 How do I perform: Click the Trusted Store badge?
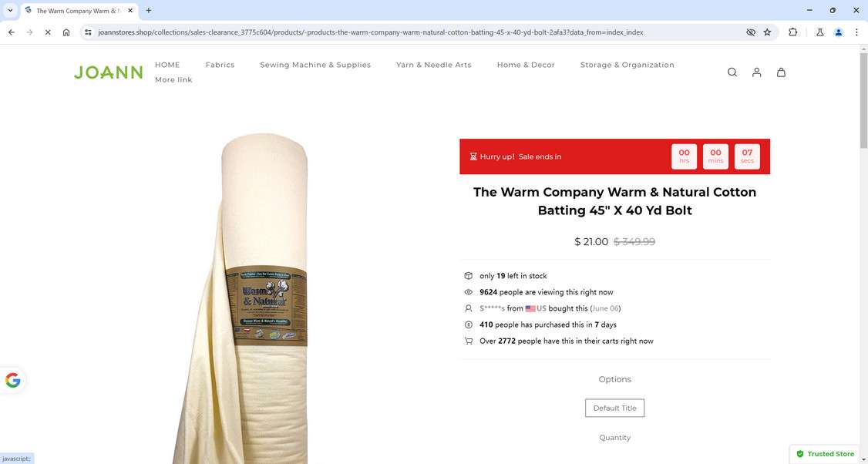coord(825,453)
